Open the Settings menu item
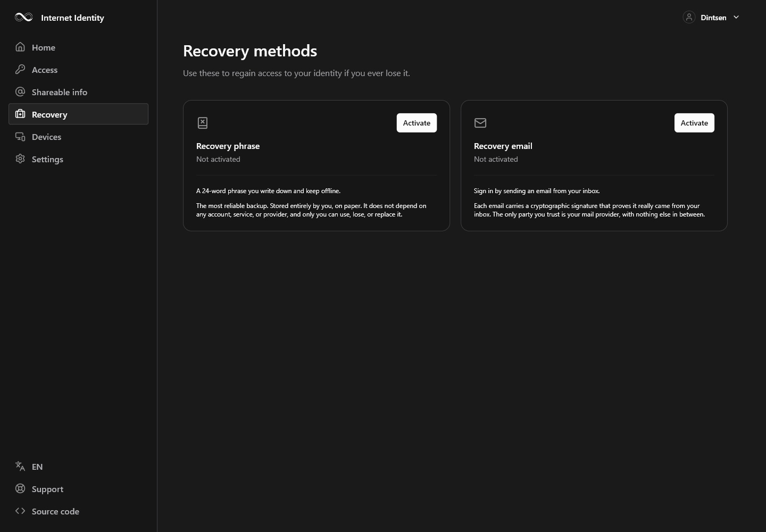 click(78, 159)
